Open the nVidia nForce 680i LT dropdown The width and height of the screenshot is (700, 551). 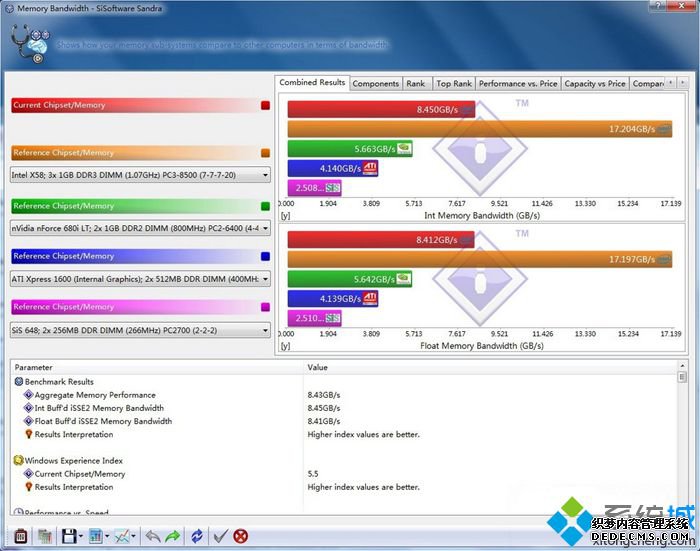(140, 228)
